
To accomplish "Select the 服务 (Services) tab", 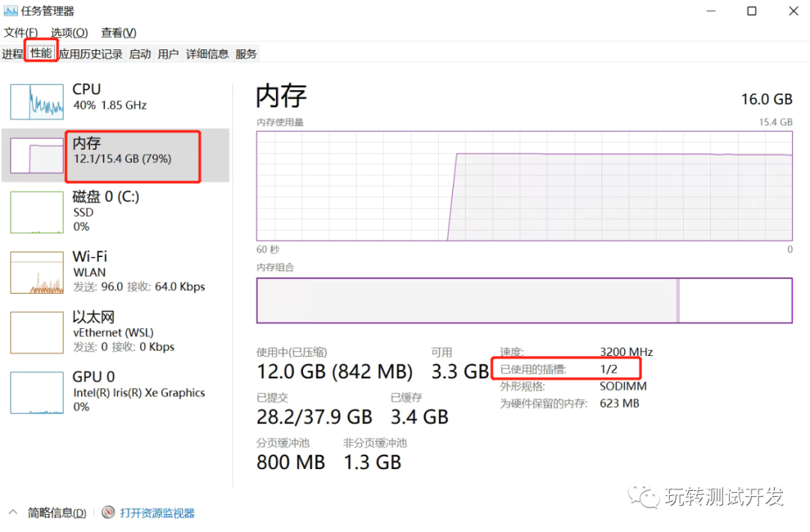I will point(245,53).
